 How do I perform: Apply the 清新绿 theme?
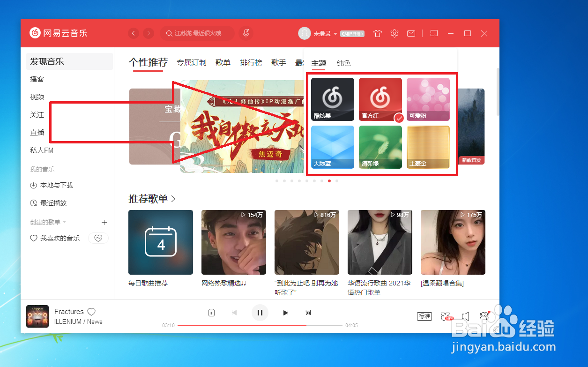[x=380, y=147]
